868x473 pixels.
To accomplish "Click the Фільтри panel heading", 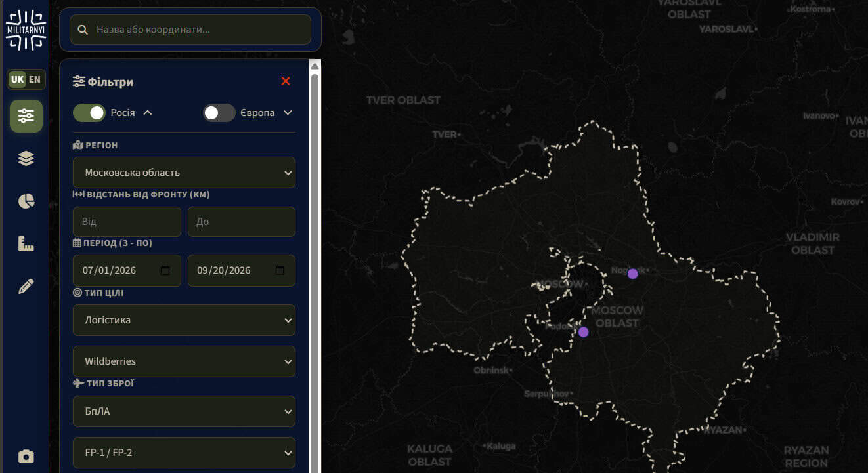I will 103,82.
